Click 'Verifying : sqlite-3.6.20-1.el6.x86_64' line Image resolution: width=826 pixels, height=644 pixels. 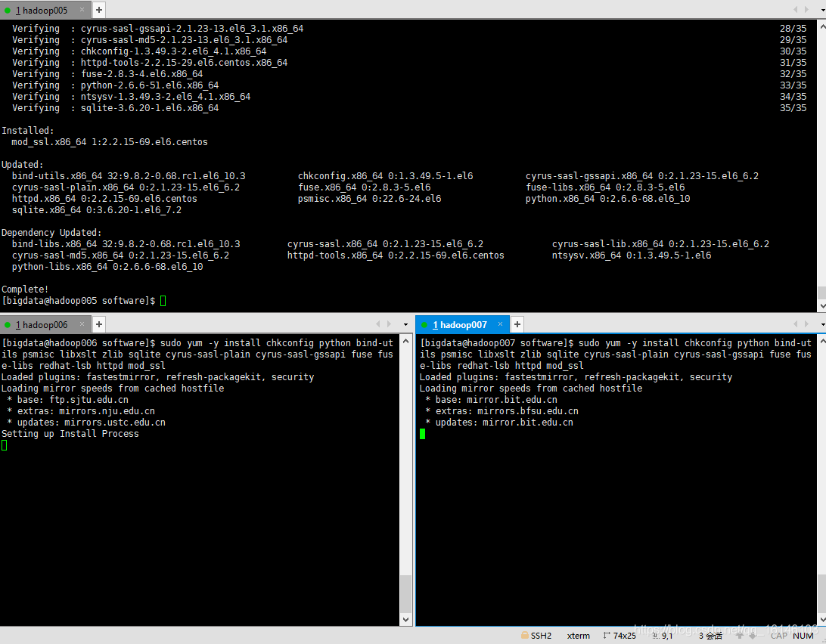pyautogui.click(x=116, y=108)
